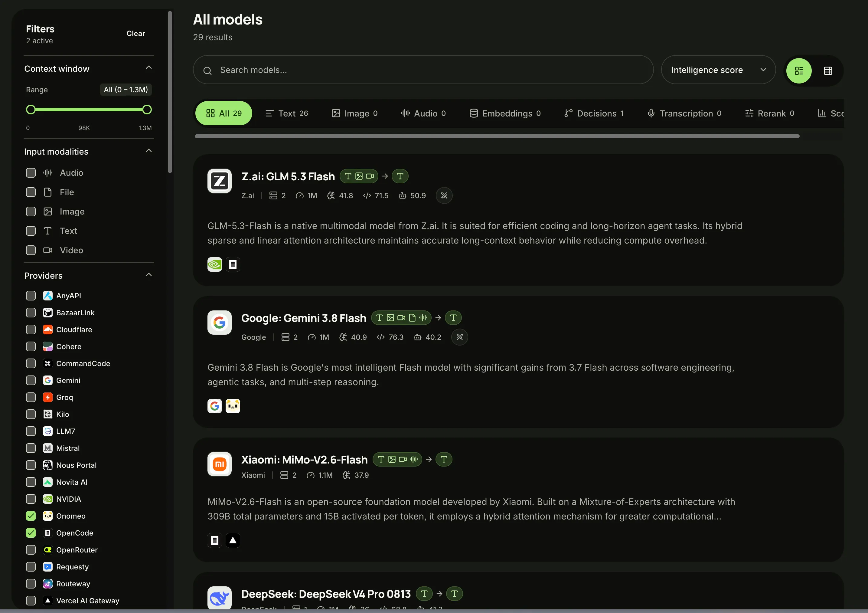
Task: Click the OpenCode provider icon under GLM 5.3 Flash
Action: [233, 264]
